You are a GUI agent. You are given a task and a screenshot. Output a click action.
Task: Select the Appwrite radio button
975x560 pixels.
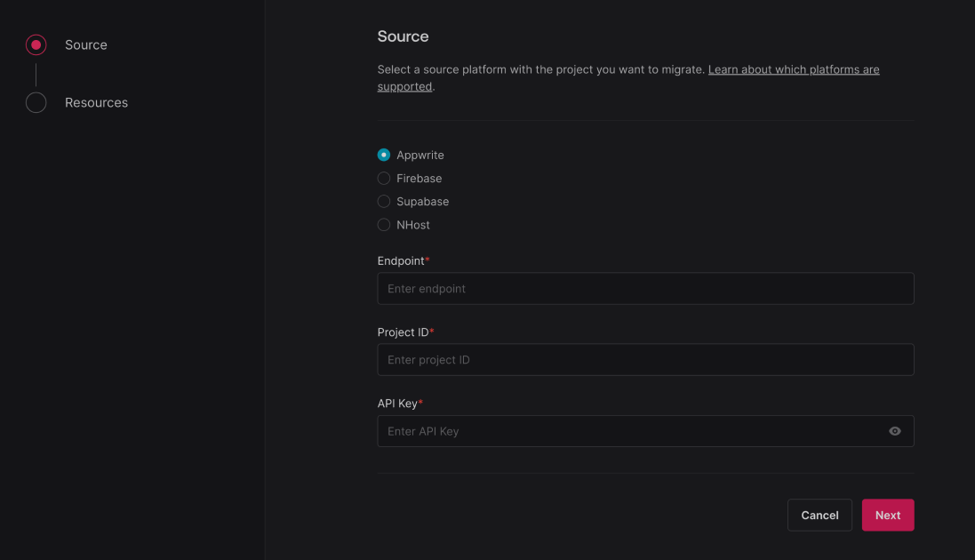(x=383, y=154)
